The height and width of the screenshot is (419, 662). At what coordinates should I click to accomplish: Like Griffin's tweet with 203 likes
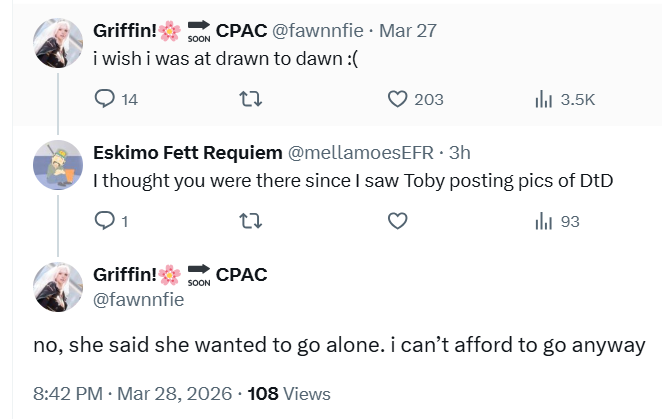398,99
